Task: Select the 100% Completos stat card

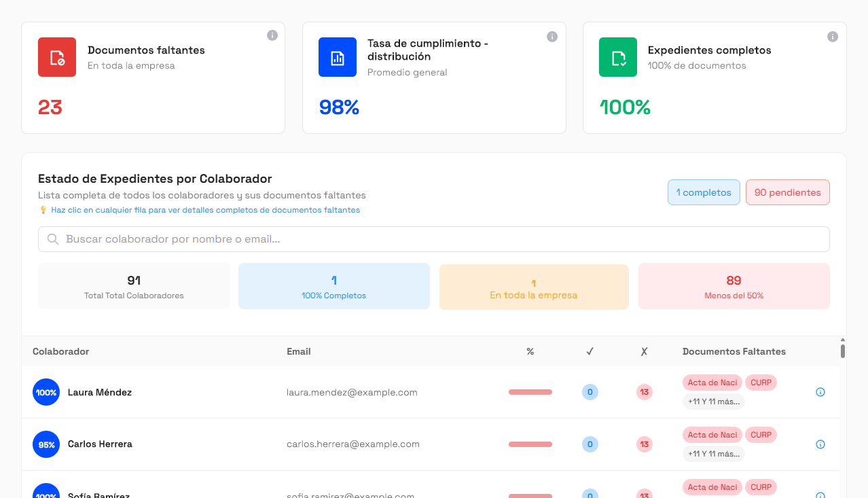Action: [334, 286]
